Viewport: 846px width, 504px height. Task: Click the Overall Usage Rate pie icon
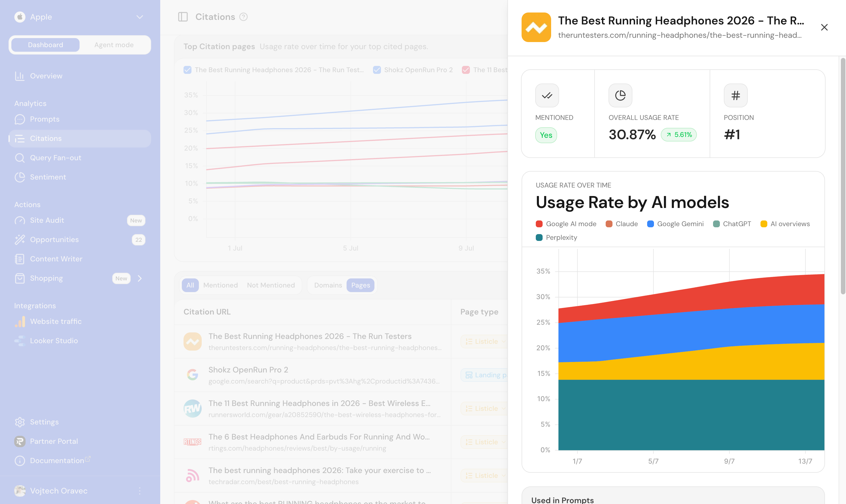pyautogui.click(x=620, y=95)
